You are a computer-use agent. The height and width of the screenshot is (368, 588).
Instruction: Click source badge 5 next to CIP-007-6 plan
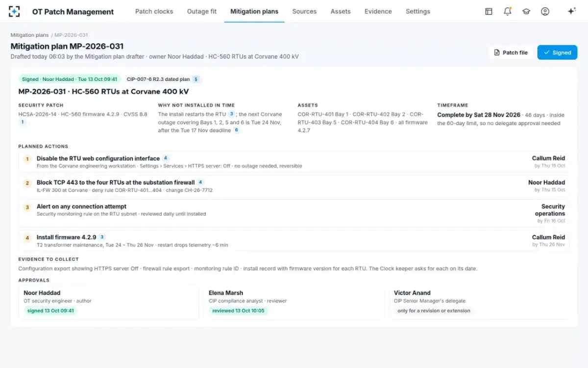[x=196, y=79]
